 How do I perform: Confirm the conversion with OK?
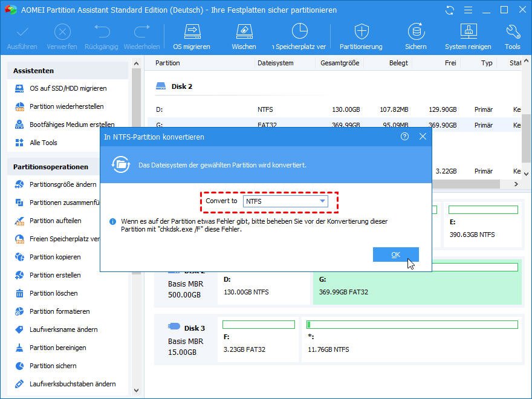coord(395,255)
